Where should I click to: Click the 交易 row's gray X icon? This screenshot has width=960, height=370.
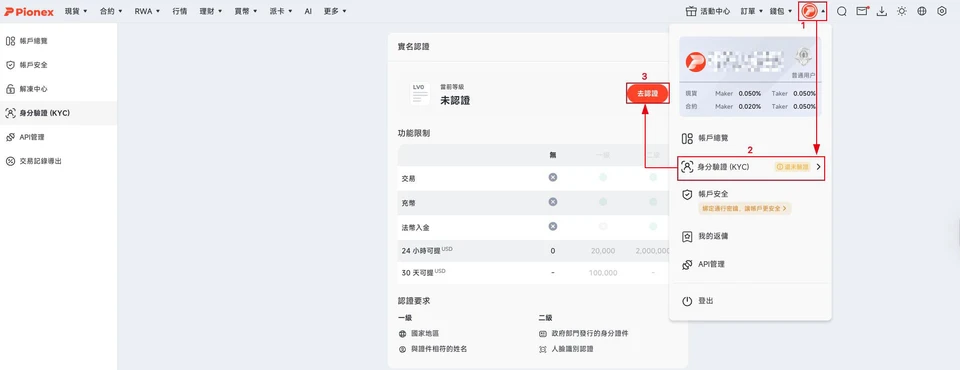click(x=553, y=178)
